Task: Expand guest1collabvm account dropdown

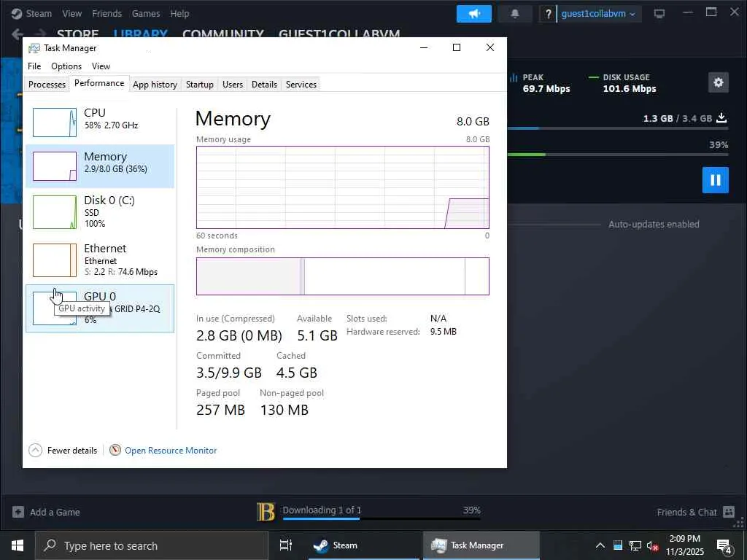Action: [598, 14]
